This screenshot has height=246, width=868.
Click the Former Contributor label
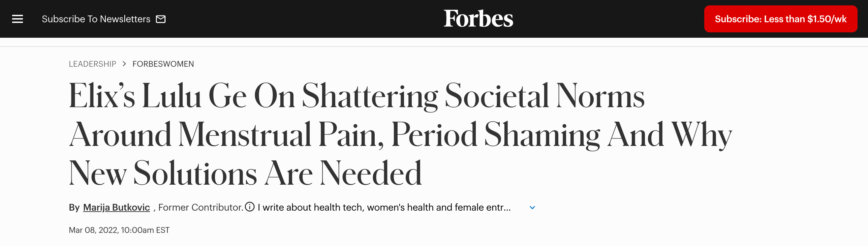pos(201,207)
